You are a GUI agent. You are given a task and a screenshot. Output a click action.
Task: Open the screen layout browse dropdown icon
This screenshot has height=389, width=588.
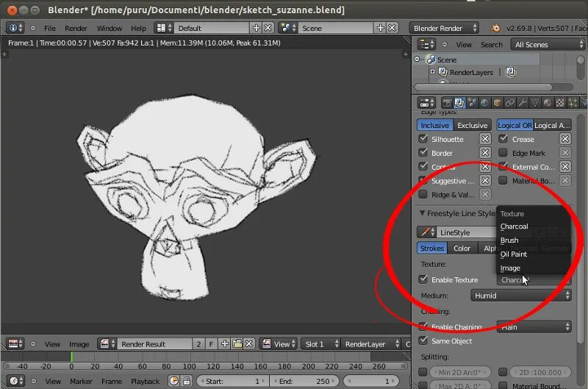tap(164, 28)
